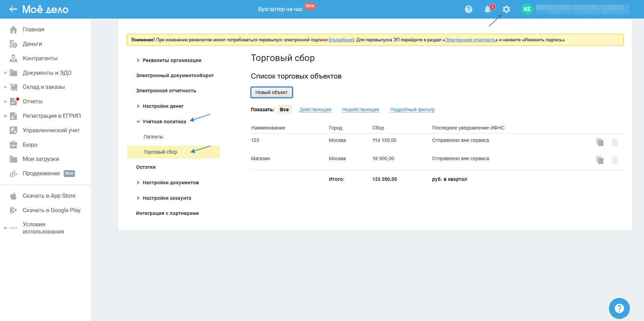Expand Реквизиты организации section
The height and width of the screenshot is (321, 644).
pos(172,60)
